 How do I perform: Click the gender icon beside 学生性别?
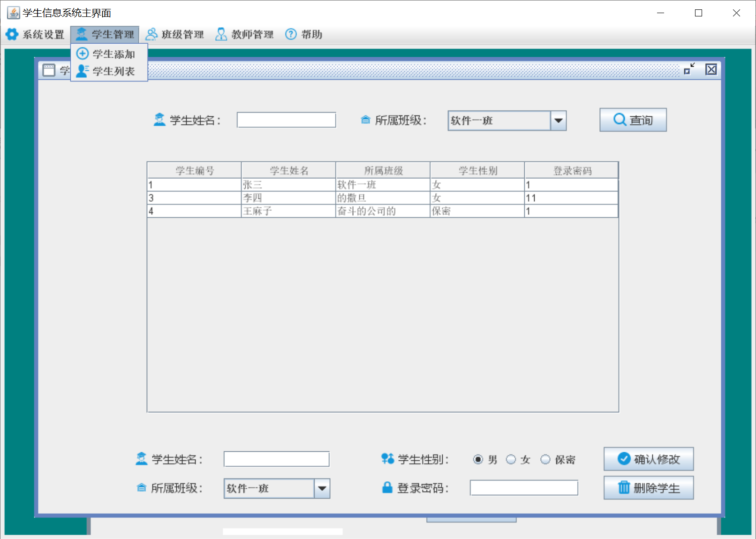point(387,458)
